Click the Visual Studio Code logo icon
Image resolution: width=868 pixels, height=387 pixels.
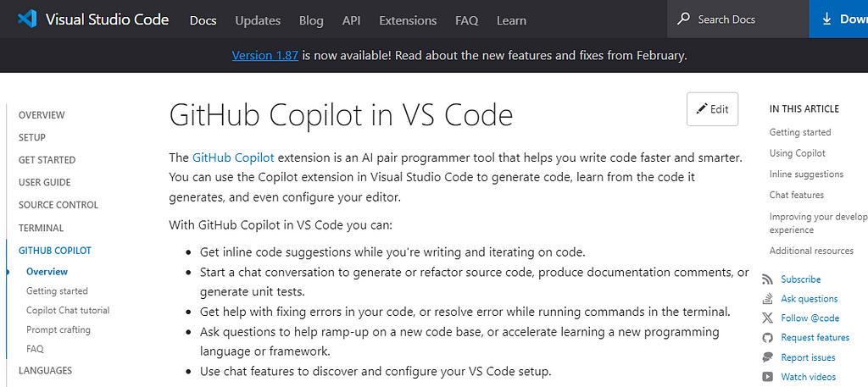coord(28,19)
